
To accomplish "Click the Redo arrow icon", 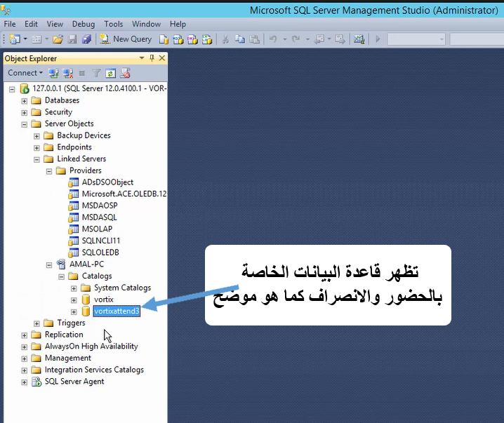I will pos(296,39).
